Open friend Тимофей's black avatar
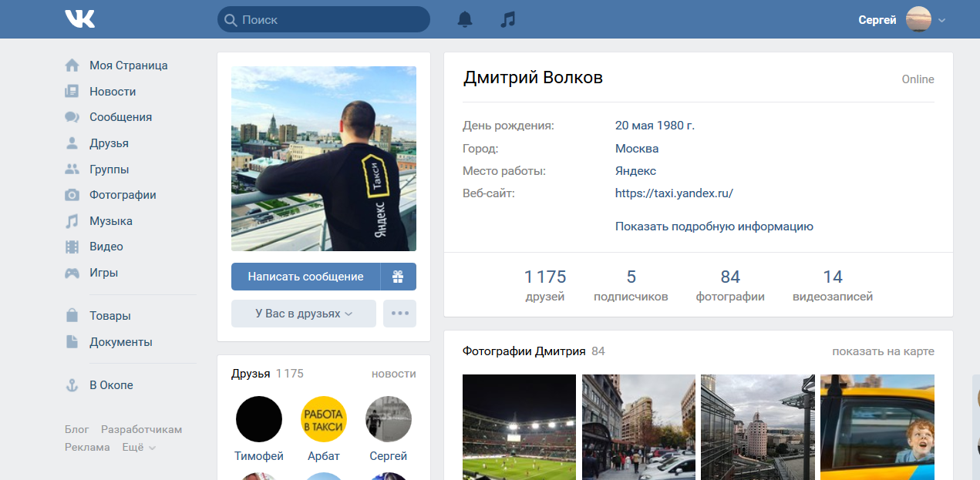Screen dimensions: 980x480 (x=259, y=419)
